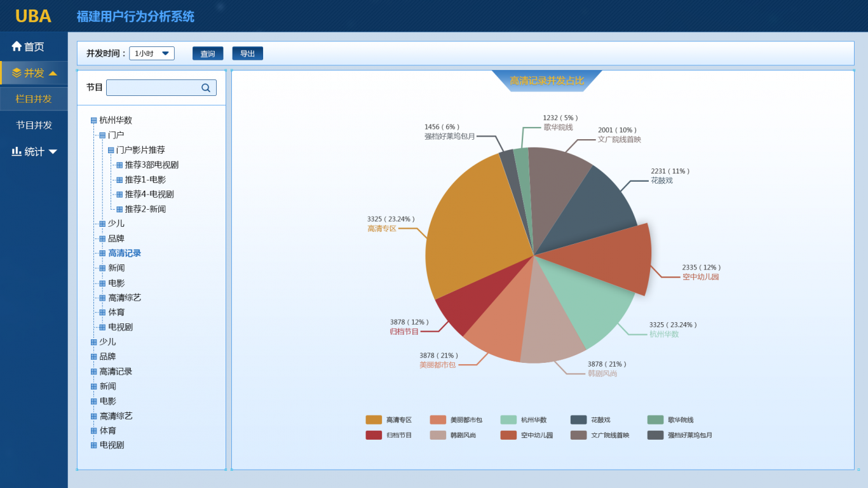Click the 文广院线首映 legend color swatch
The width and height of the screenshot is (868, 488).
578,435
